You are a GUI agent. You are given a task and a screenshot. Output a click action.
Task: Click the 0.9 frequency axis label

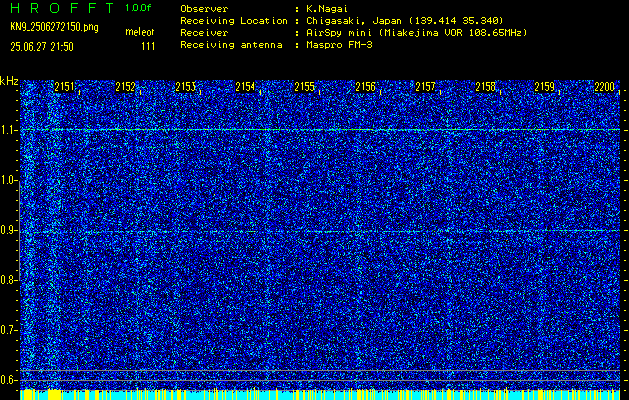coord(8,230)
